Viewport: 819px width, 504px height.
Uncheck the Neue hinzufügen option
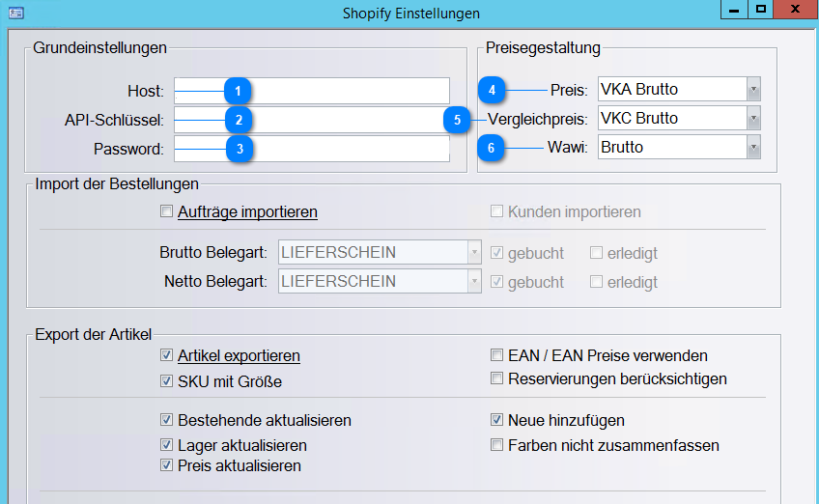click(x=496, y=419)
